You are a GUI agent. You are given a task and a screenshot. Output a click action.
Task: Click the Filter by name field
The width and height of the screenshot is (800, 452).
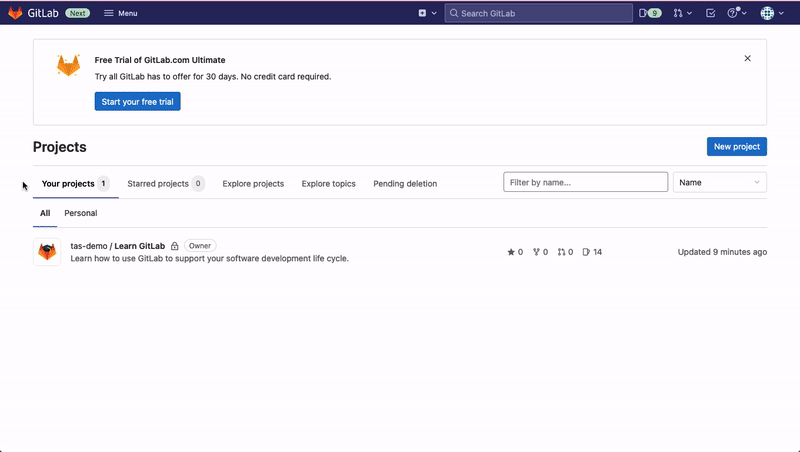click(585, 182)
